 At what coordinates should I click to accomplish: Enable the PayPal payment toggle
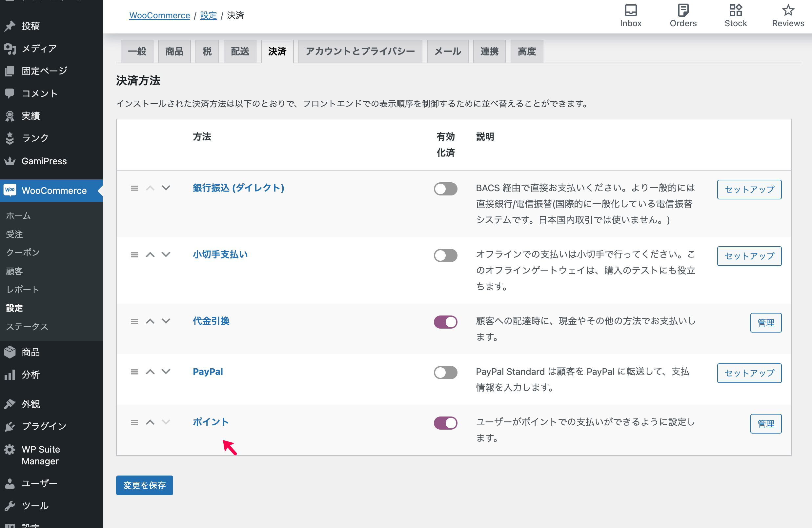tap(445, 373)
